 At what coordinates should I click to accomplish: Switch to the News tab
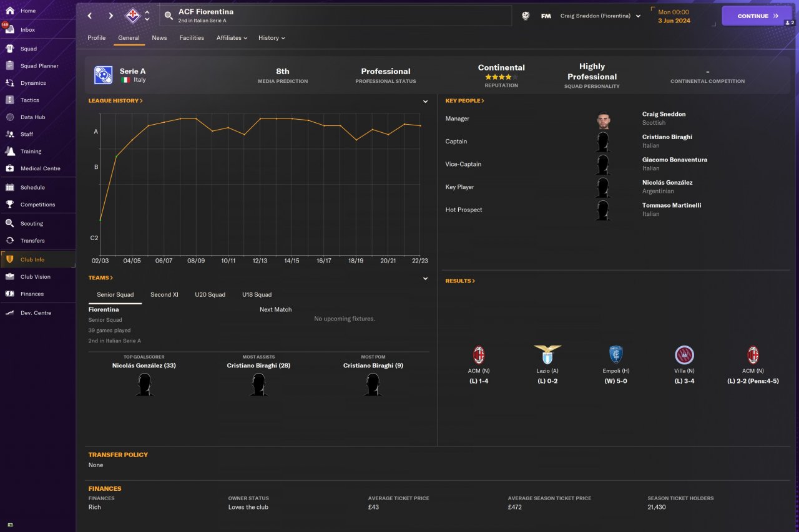(159, 38)
